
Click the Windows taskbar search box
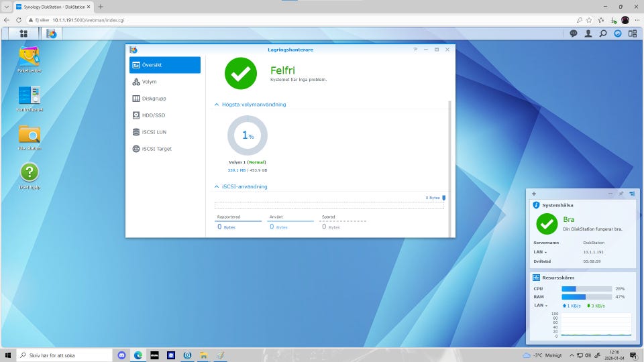coord(64,355)
